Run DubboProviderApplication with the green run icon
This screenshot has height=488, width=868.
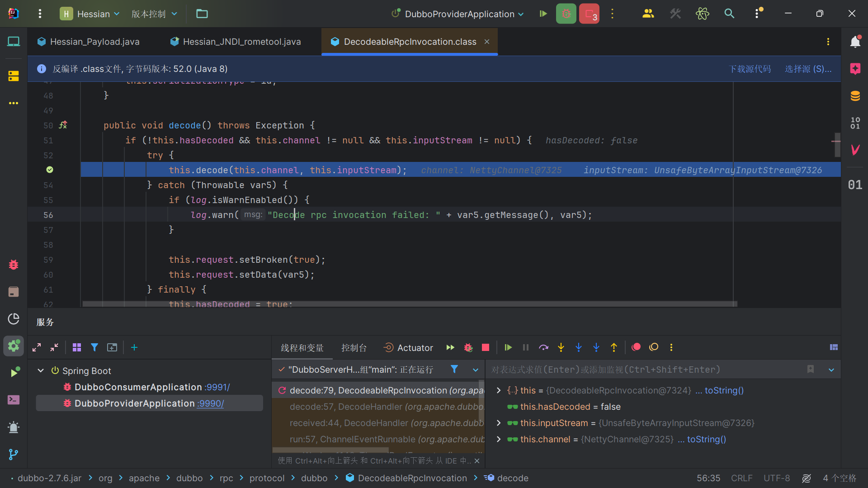click(x=543, y=14)
